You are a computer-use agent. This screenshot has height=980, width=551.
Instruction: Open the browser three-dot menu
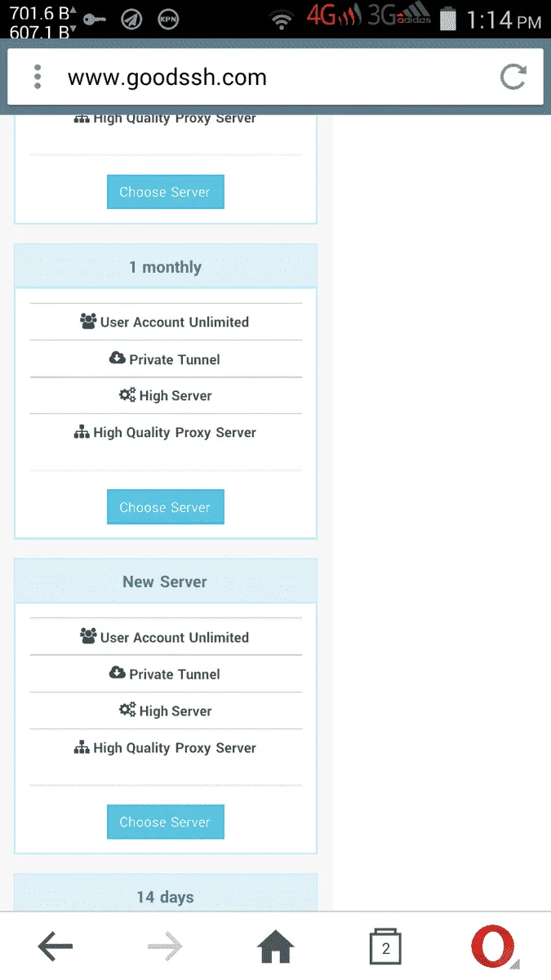(x=37, y=78)
